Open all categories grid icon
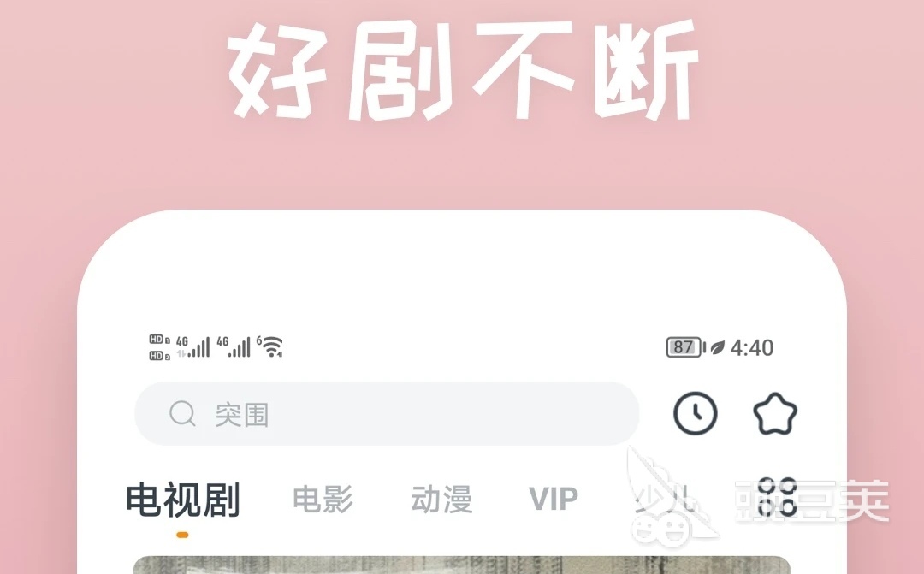 pyautogui.click(x=777, y=497)
